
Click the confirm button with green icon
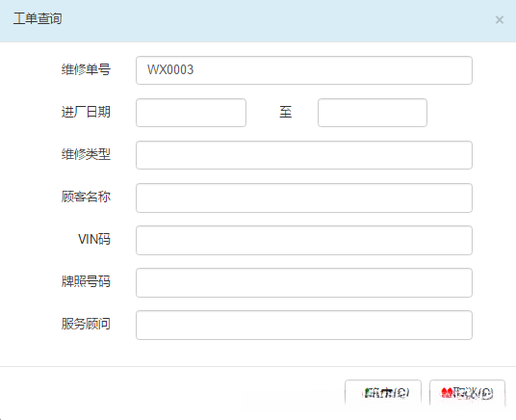(x=383, y=393)
